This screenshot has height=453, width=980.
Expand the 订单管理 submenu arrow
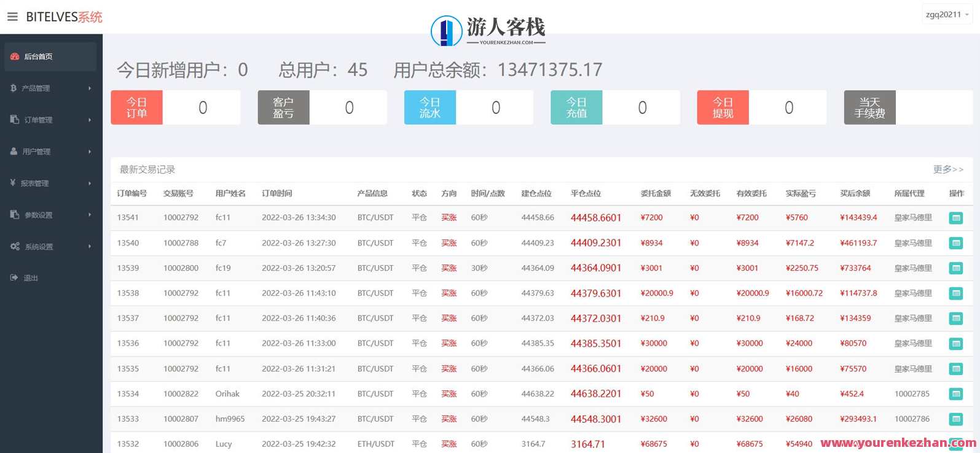tap(90, 120)
